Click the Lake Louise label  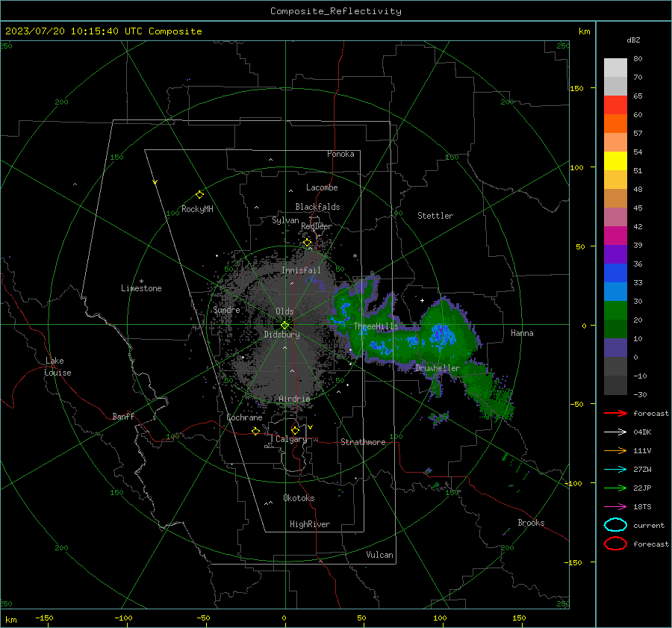tap(57, 367)
